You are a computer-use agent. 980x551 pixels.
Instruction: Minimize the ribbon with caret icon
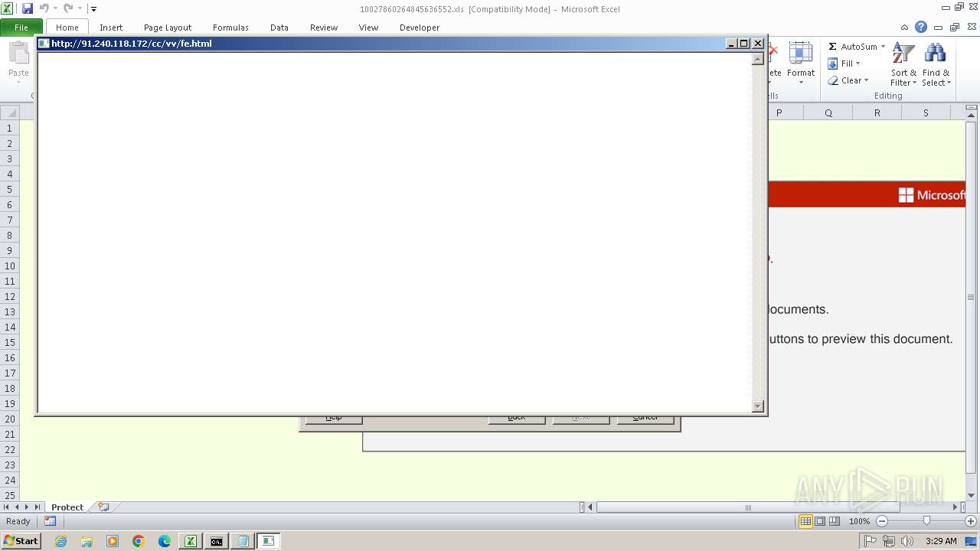(905, 28)
